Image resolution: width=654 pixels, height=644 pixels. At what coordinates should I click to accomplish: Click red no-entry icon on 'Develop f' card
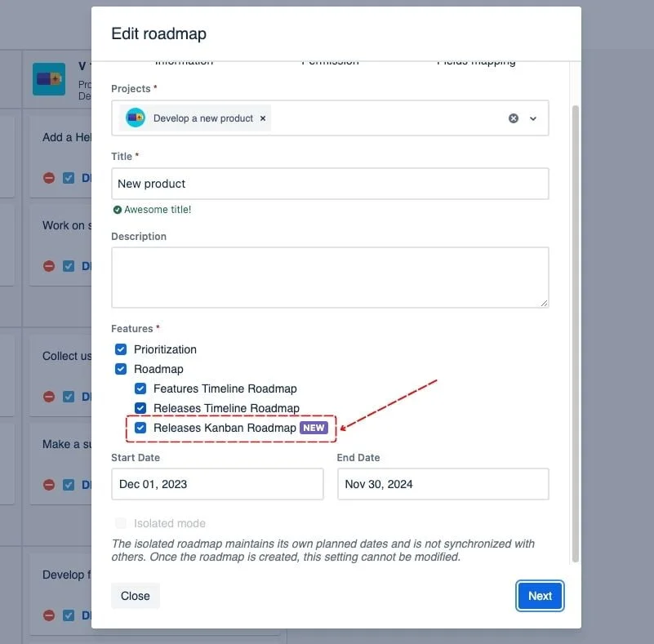(49, 615)
